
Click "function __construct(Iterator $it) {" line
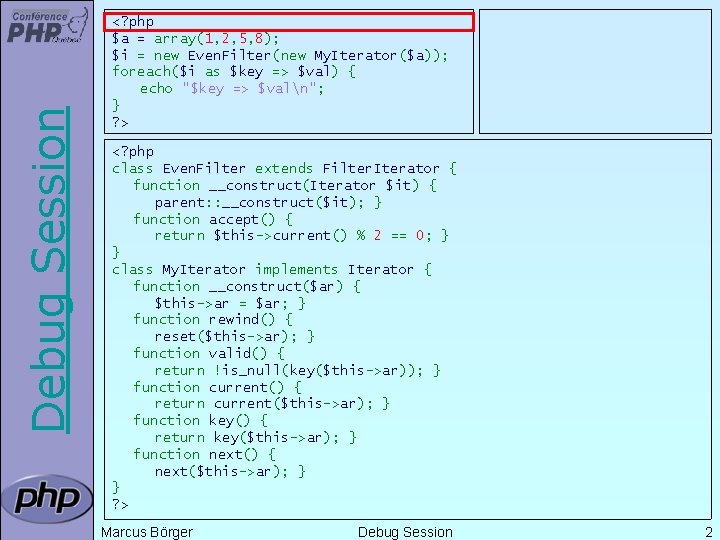(x=285, y=186)
